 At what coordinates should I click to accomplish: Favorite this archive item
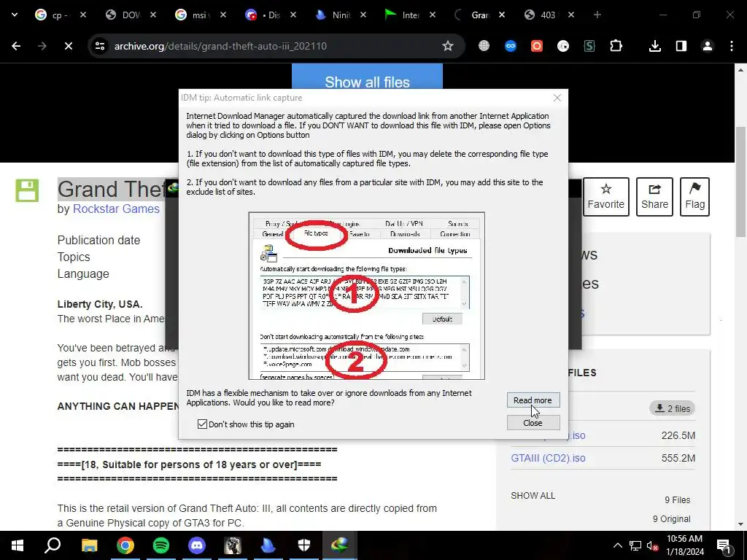(606, 197)
